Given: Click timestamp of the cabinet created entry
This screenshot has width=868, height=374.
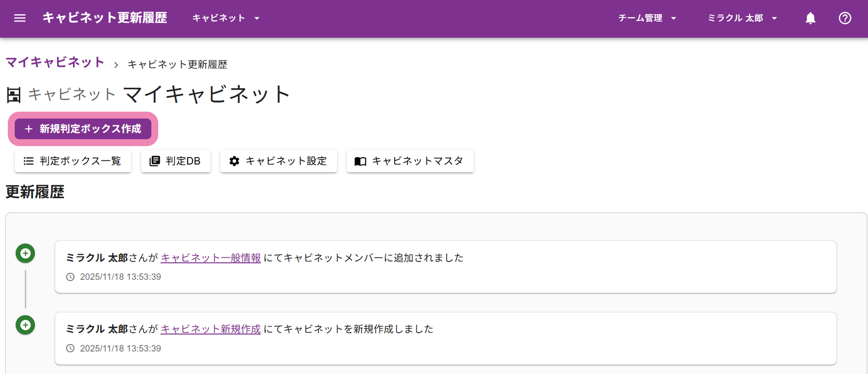Looking at the screenshot, I should click(121, 348).
